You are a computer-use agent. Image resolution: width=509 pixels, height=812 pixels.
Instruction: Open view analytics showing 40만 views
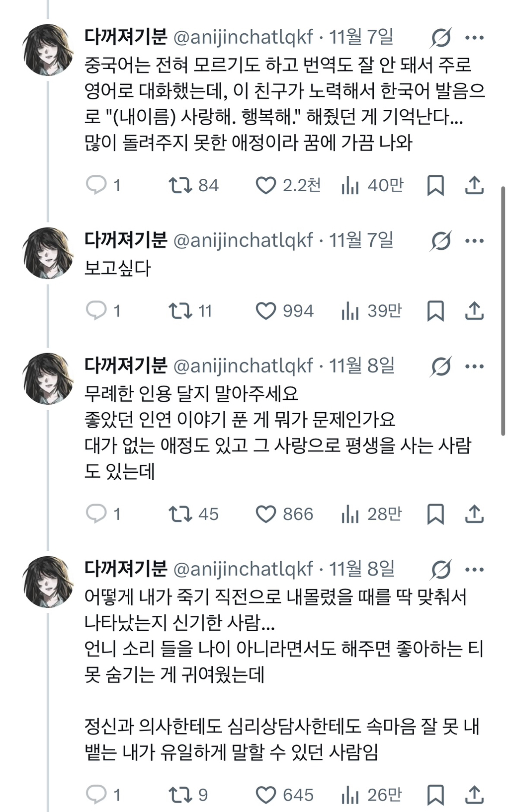(351, 185)
